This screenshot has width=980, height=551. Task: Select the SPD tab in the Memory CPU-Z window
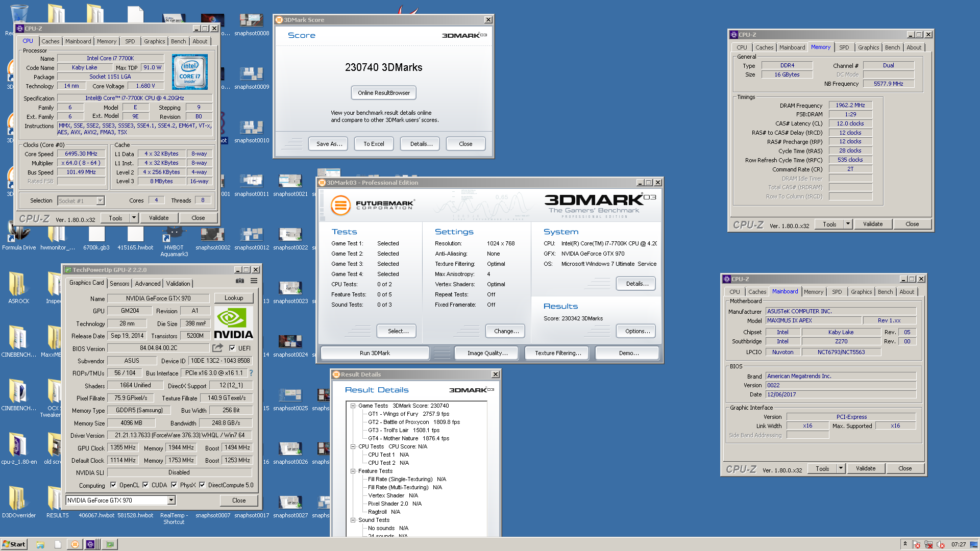click(x=844, y=47)
